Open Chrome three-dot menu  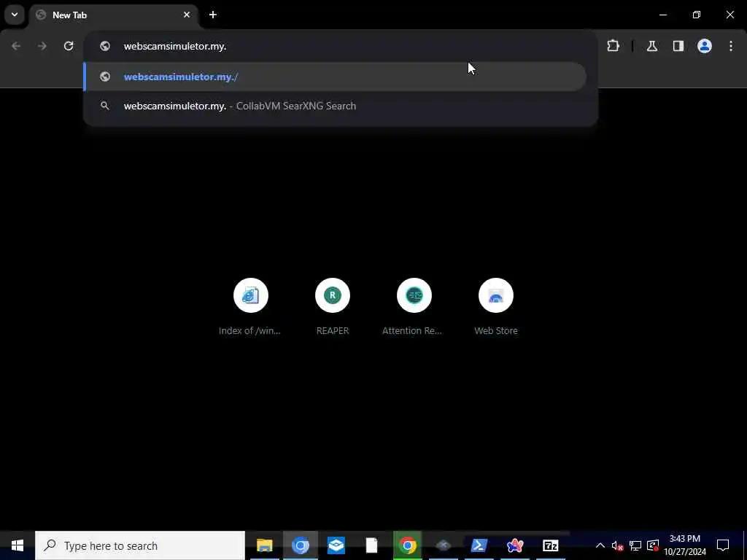point(731,46)
